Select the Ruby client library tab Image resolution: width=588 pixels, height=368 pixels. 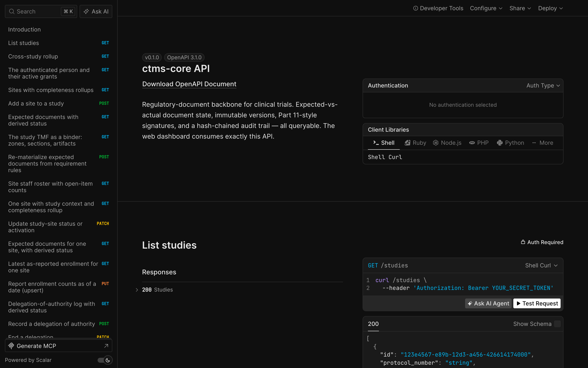click(x=415, y=143)
